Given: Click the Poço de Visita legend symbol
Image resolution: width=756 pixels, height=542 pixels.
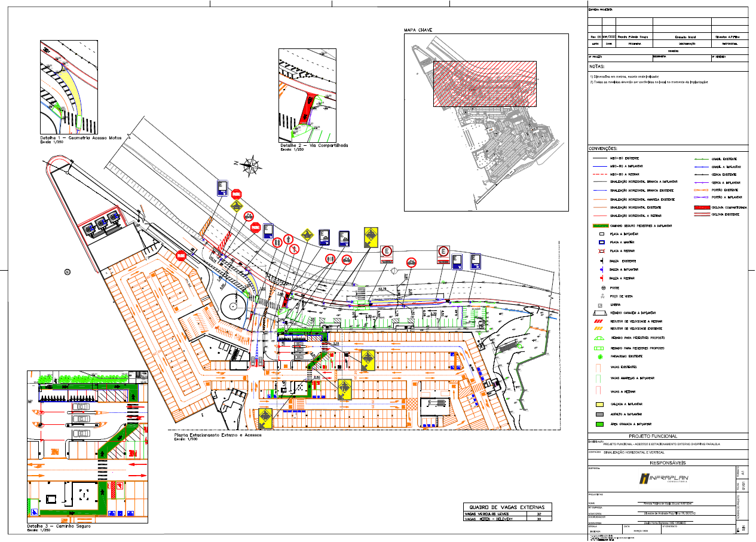Looking at the screenshot, I should (x=598, y=296).
